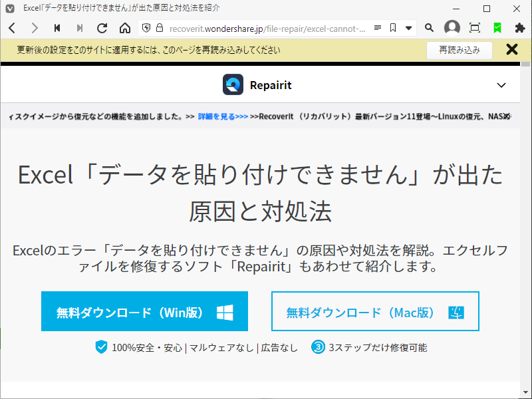Click the 再読み込み button
This screenshot has height=399, width=532.
460,51
